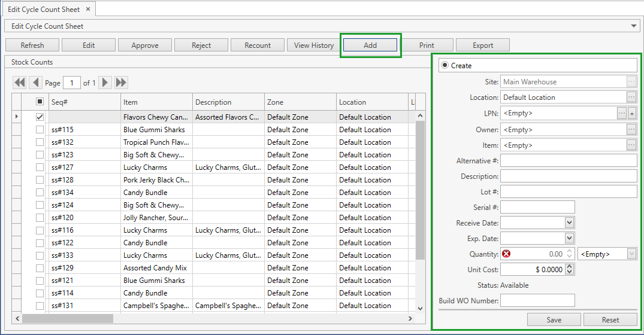This screenshot has width=644, height=335.
Task: Open Location lookup ellipsis button
Action: [x=631, y=97]
